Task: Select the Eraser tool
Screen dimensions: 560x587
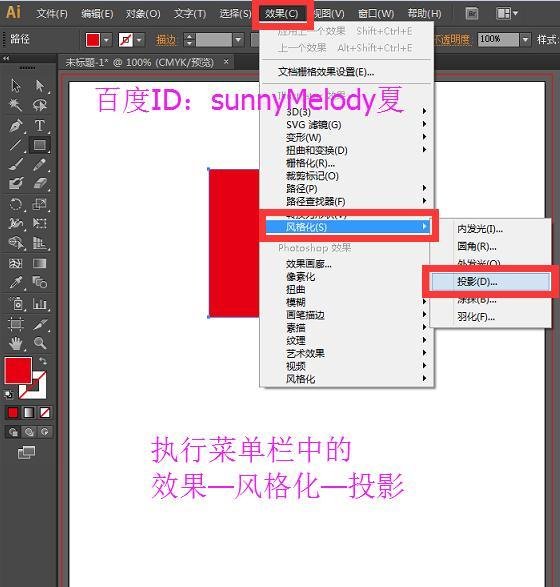Action: [39, 183]
